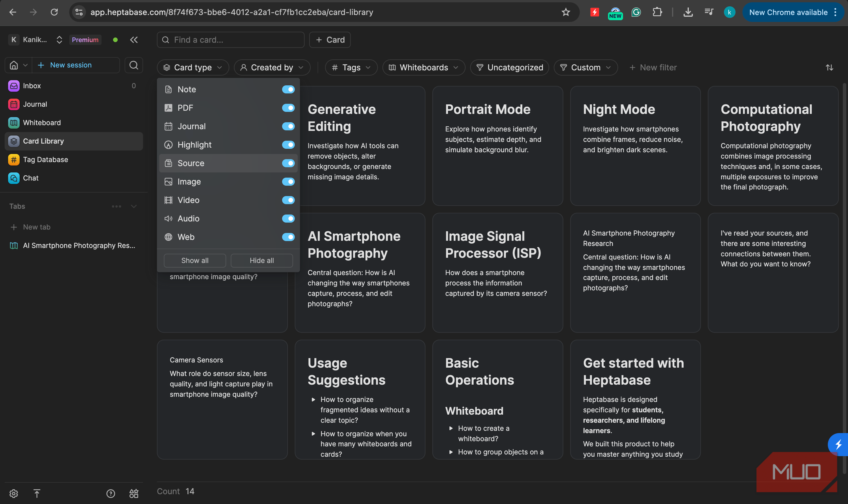Viewport: 848px width, 504px height.
Task: Turn off the Source card type toggle
Action: [x=288, y=163]
